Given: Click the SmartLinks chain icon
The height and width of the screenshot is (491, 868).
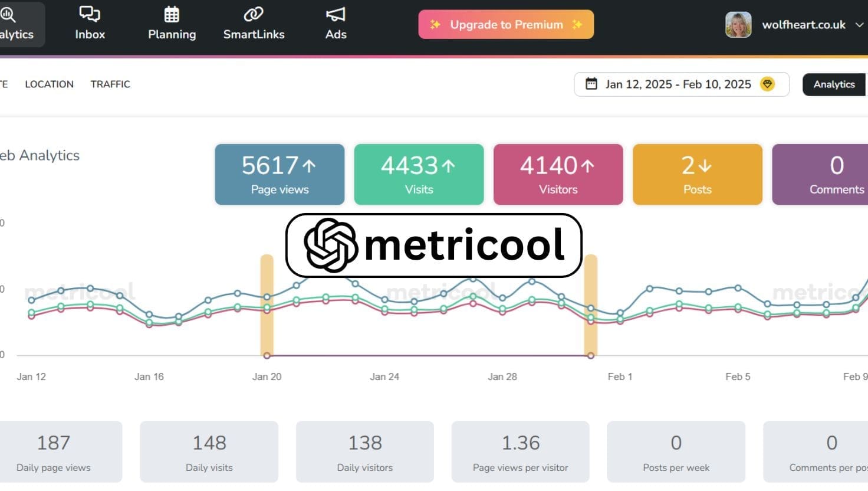Looking at the screenshot, I should pyautogui.click(x=254, y=14).
